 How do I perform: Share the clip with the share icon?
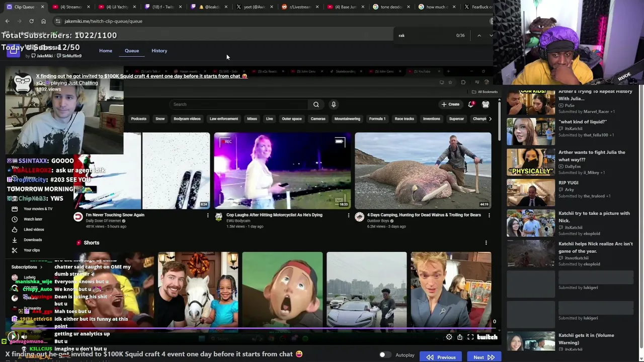coord(460,337)
